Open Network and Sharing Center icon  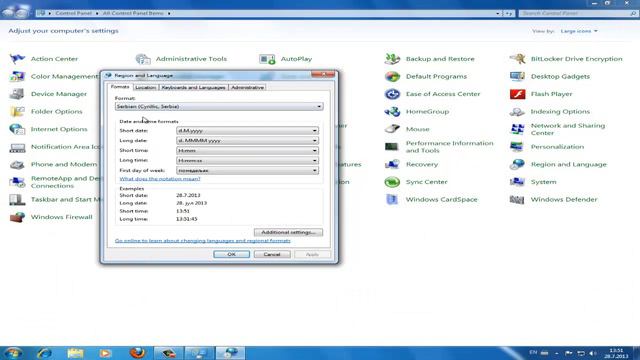pyautogui.click(x=517, y=129)
